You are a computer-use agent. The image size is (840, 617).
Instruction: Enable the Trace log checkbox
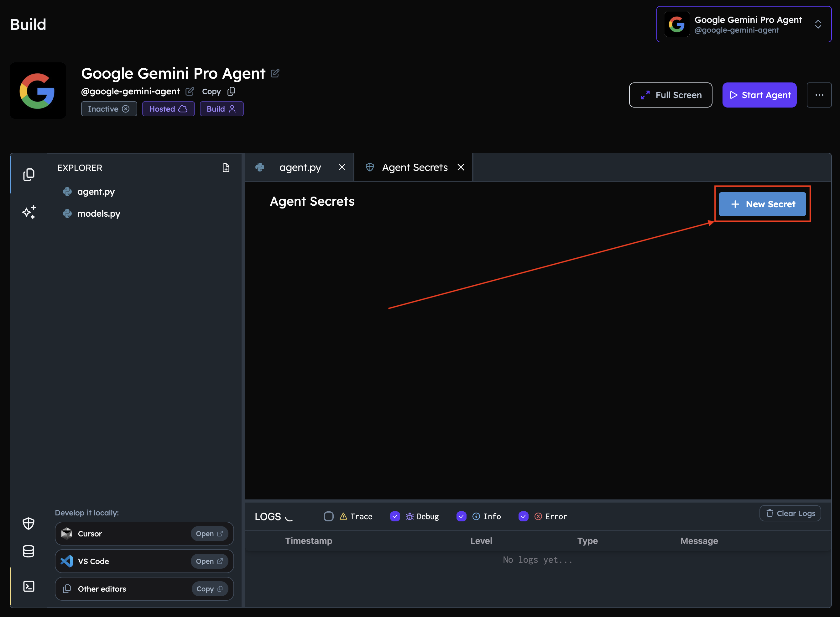[x=328, y=516]
